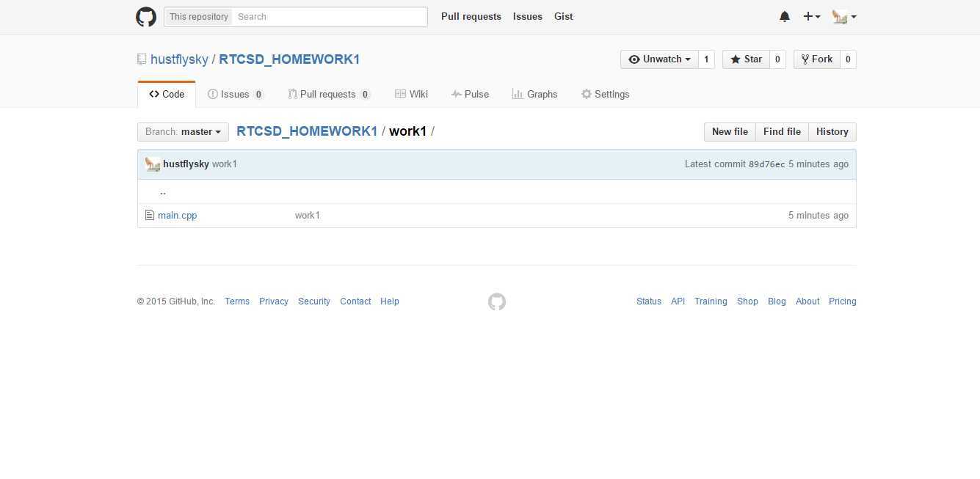Open Security footer link

[314, 301]
